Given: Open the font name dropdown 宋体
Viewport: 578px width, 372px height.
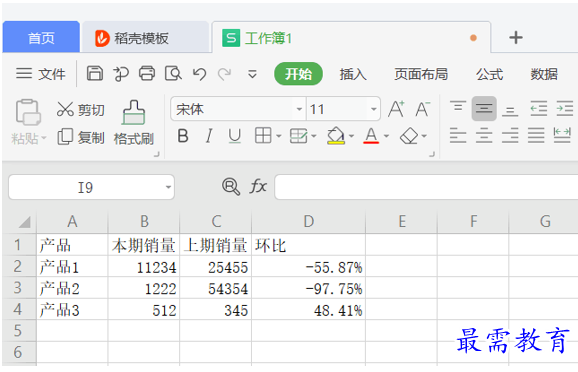Looking at the screenshot, I should coord(299,109).
